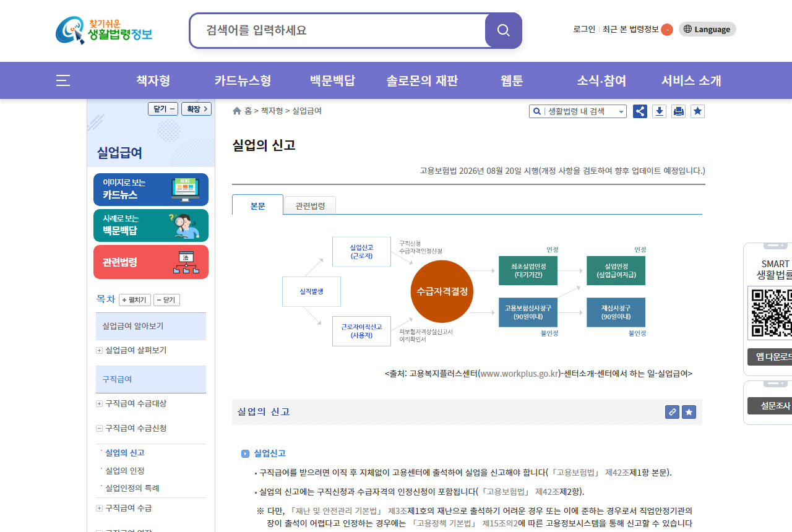This screenshot has width=792, height=532.
Task: Select 실업의 인정 in the table of contents
Action: click(125, 470)
